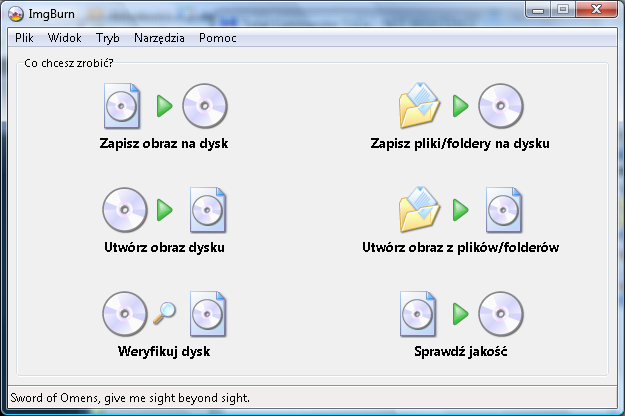Click disc icon above Weryfikuj dysk
Image resolution: width=625 pixels, height=416 pixels.
pyautogui.click(x=125, y=314)
